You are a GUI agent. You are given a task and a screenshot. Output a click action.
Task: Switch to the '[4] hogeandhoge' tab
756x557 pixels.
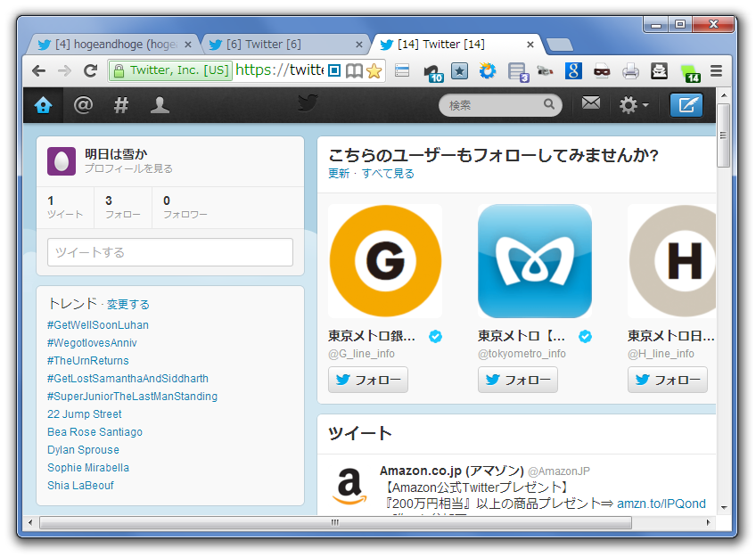point(114,45)
